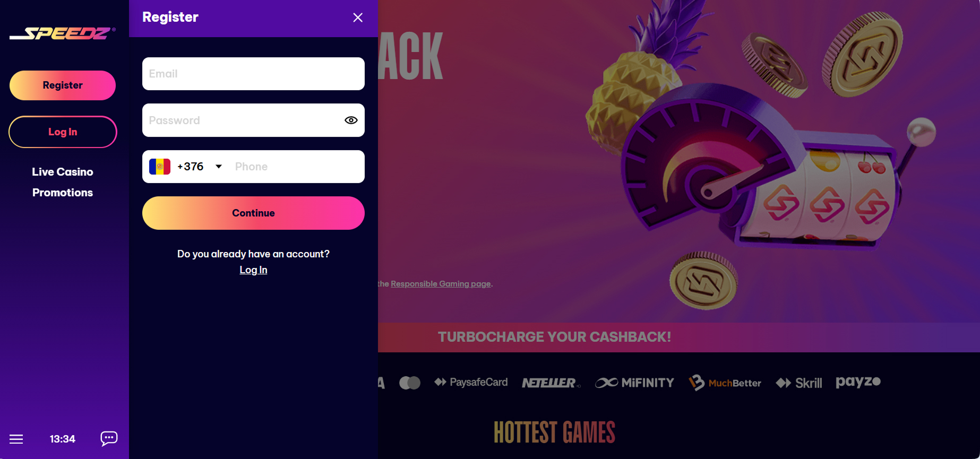Open Live Casino menu item
The image size is (980, 459).
click(62, 172)
